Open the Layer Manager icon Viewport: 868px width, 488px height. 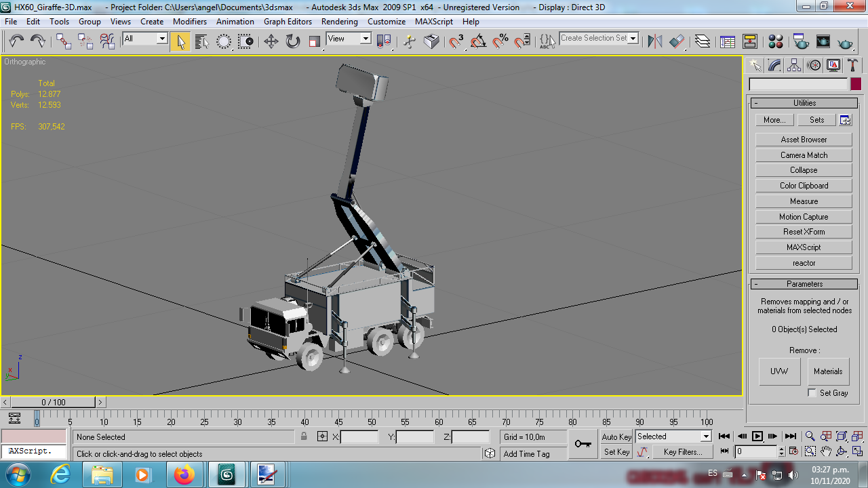(702, 41)
